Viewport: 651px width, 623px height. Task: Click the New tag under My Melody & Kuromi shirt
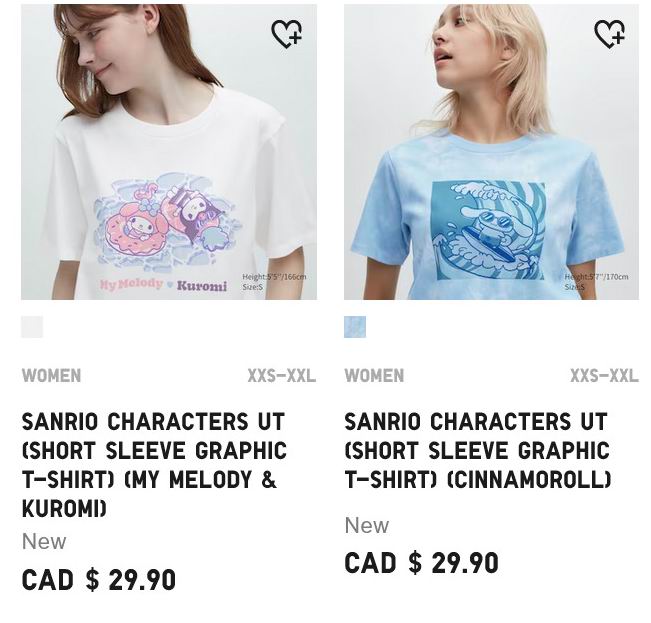coord(44,542)
